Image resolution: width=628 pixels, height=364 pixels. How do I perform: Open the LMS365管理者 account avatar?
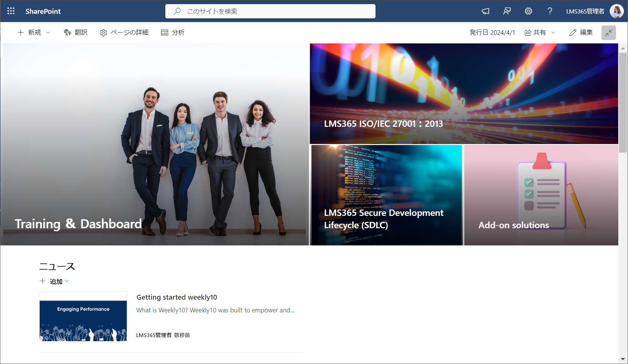click(616, 11)
